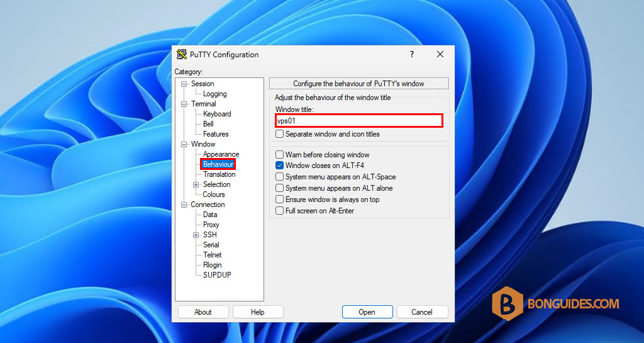The image size is (644, 343).
Task: Click the About button
Action: (x=203, y=312)
